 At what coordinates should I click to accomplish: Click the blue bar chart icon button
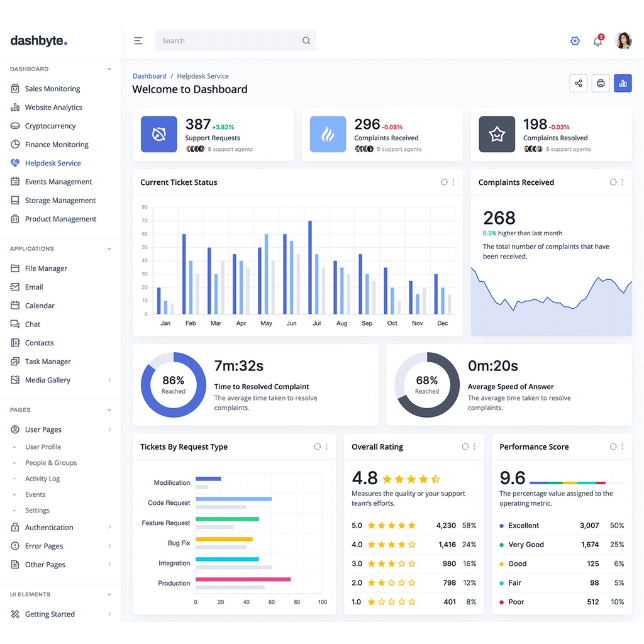coord(623,84)
